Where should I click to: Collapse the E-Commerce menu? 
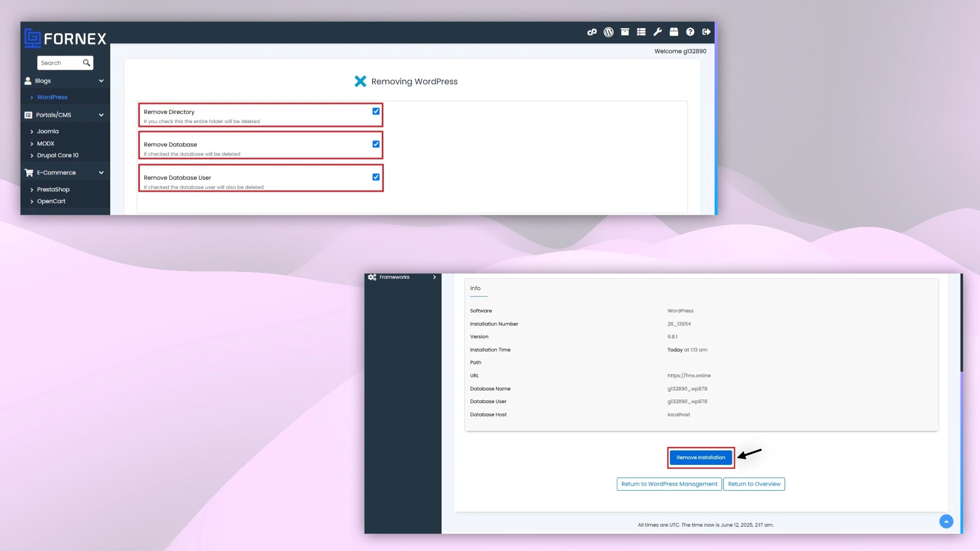point(101,172)
